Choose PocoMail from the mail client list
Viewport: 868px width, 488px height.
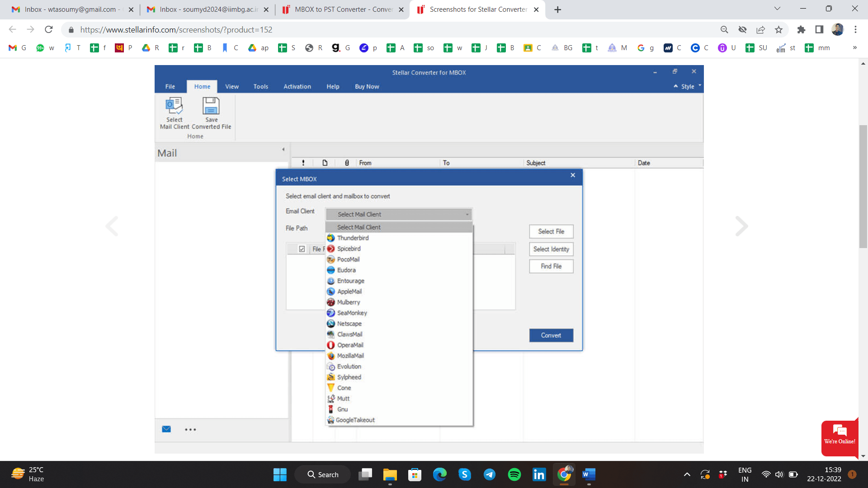click(x=399, y=259)
